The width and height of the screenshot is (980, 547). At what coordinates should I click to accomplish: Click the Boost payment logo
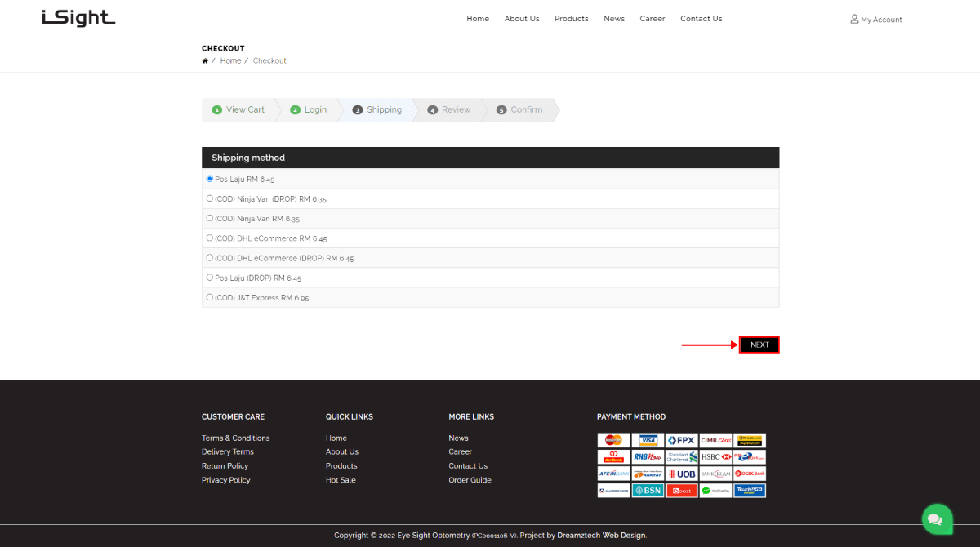(681, 491)
